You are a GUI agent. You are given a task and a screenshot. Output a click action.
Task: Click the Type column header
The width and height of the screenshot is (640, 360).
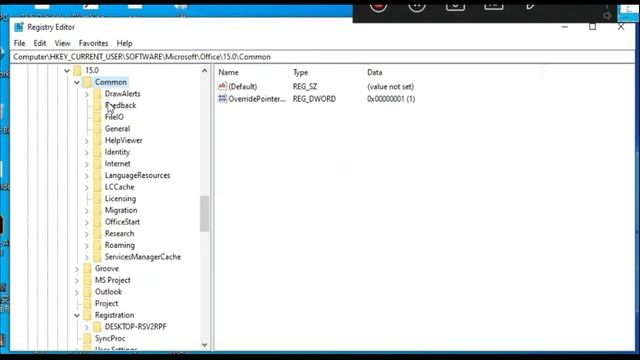click(326, 73)
